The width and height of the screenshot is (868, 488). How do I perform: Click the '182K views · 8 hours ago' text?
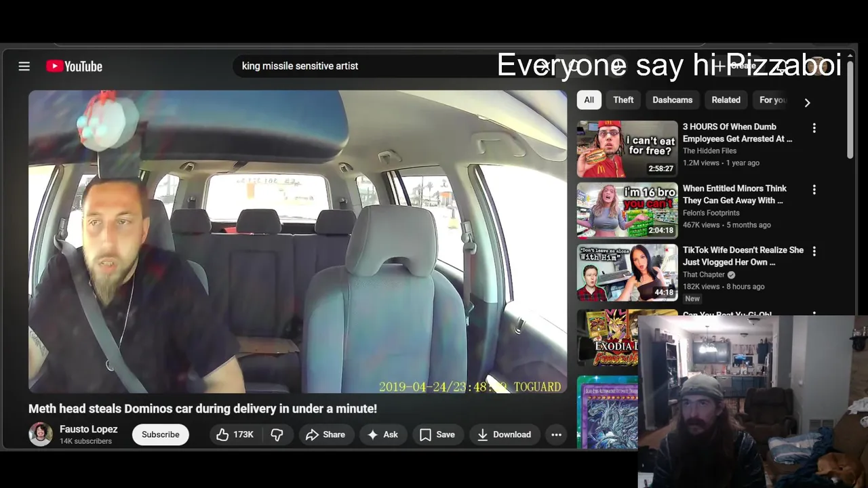[724, 286]
